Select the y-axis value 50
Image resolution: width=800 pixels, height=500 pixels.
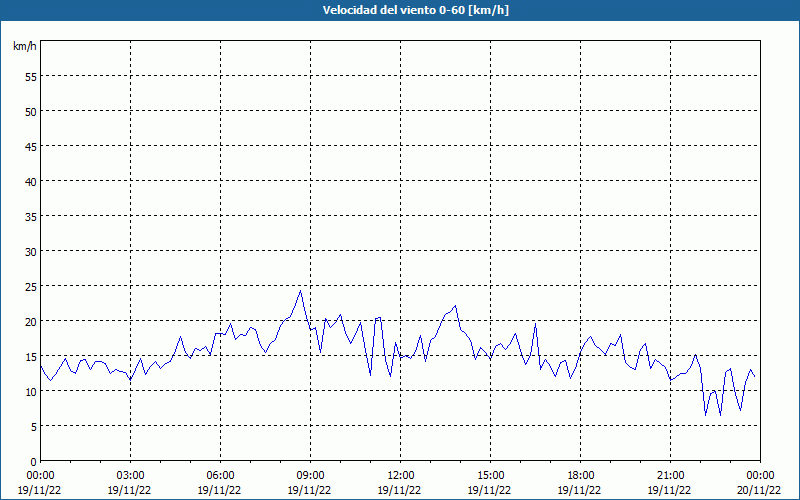(x=31, y=112)
